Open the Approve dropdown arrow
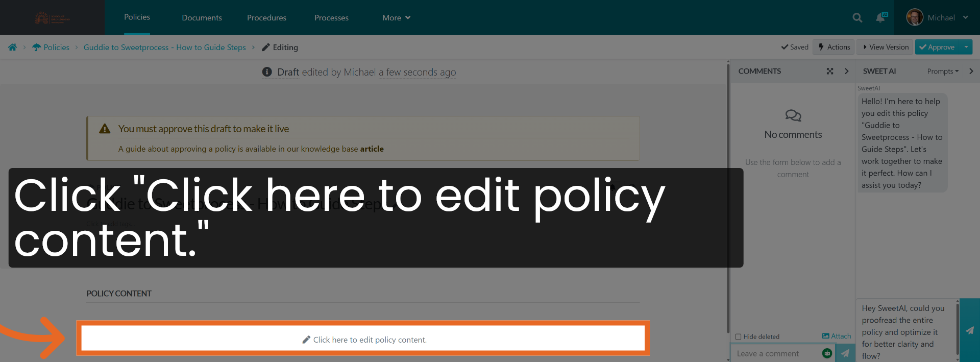980x362 pixels. tap(966, 47)
